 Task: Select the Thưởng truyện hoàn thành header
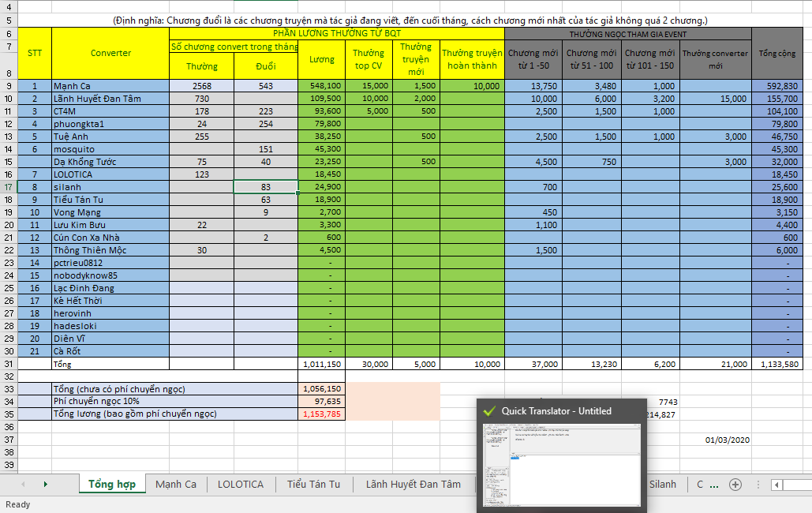coord(472,60)
